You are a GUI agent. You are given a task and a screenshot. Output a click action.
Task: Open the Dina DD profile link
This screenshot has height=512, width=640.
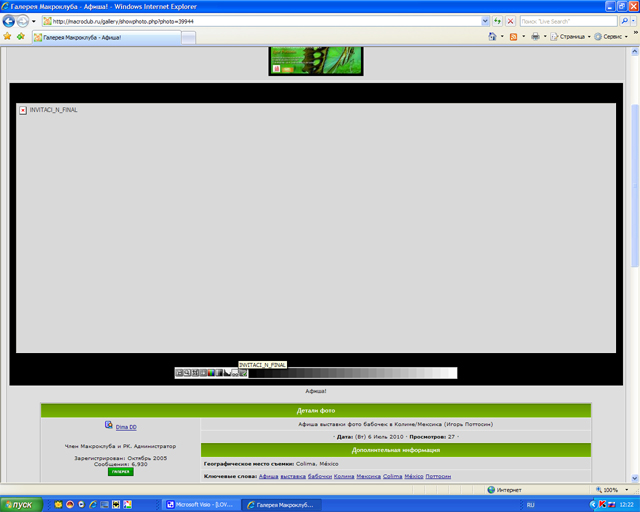pyautogui.click(x=126, y=427)
